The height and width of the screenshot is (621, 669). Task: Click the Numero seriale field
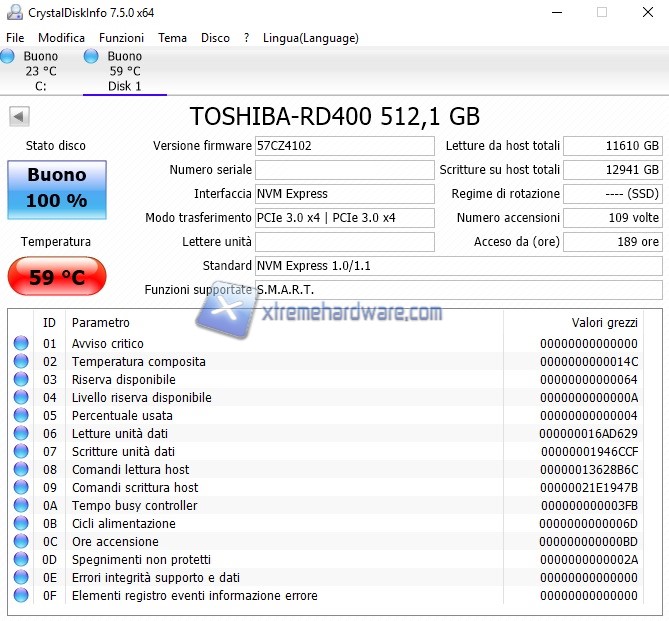(344, 170)
